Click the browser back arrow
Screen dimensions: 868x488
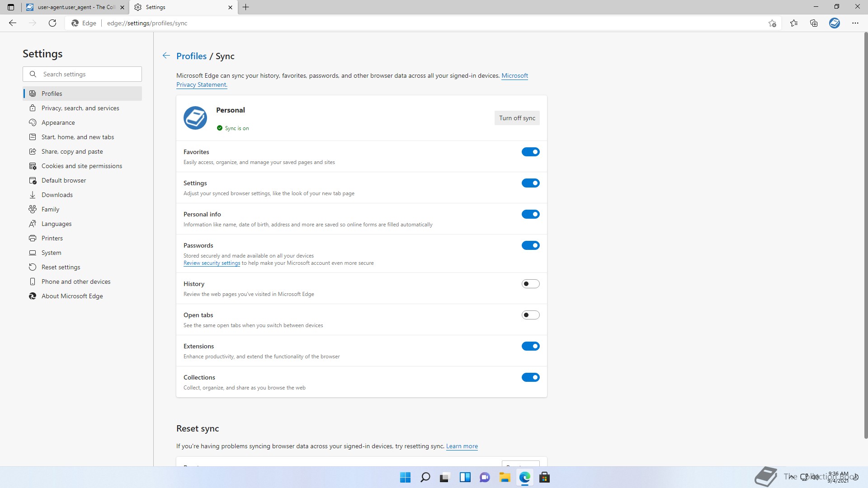click(x=13, y=23)
